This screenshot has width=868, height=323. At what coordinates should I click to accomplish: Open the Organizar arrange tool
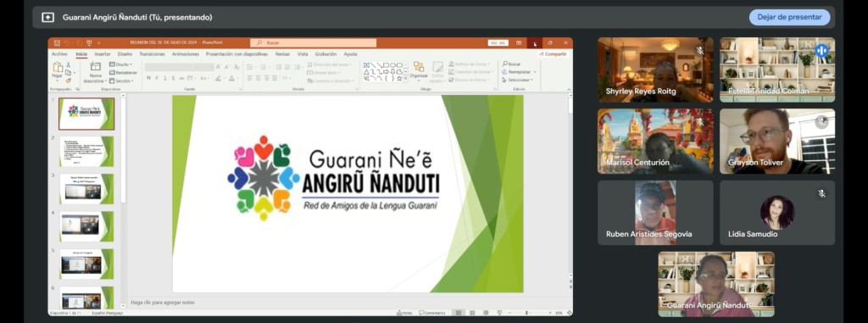click(x=419, y=70)
